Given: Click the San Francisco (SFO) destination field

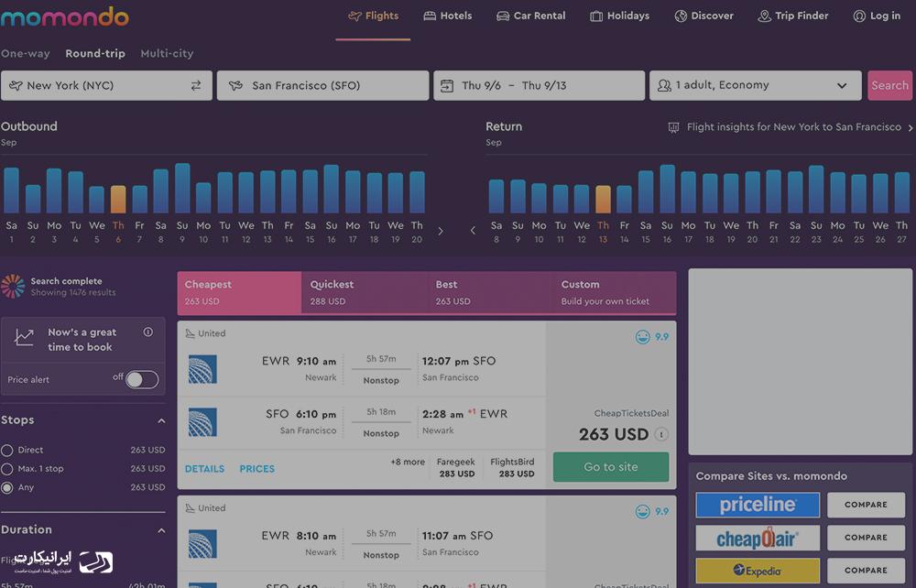Looking at the screenshot, I should click(323, 85).
